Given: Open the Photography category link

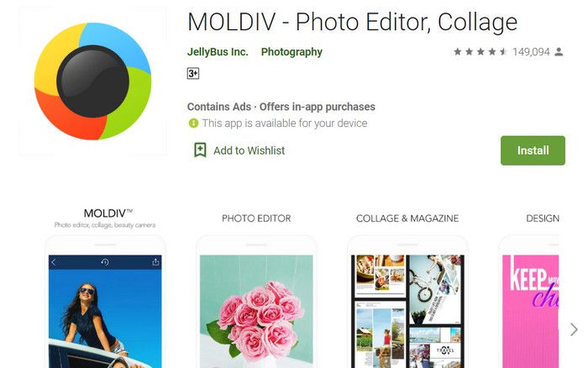Looking at the screenshot, I should (x=291, y=52).
